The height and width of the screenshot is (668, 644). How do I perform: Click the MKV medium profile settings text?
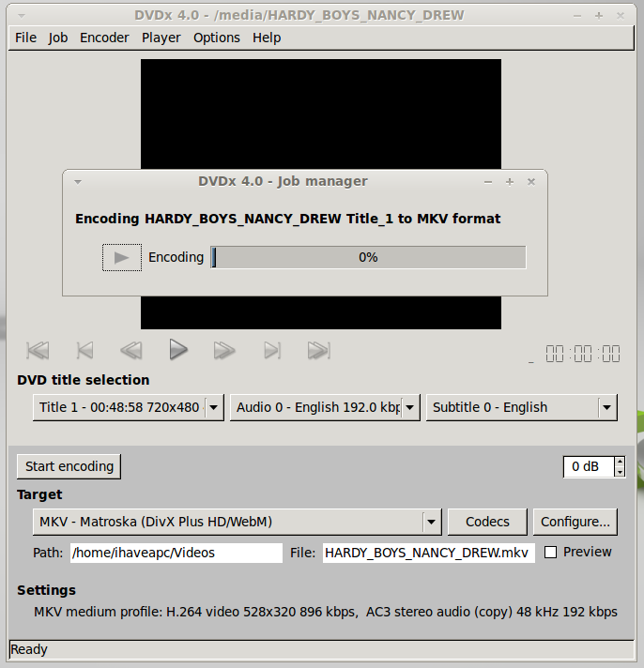click(x=326, y=612)
